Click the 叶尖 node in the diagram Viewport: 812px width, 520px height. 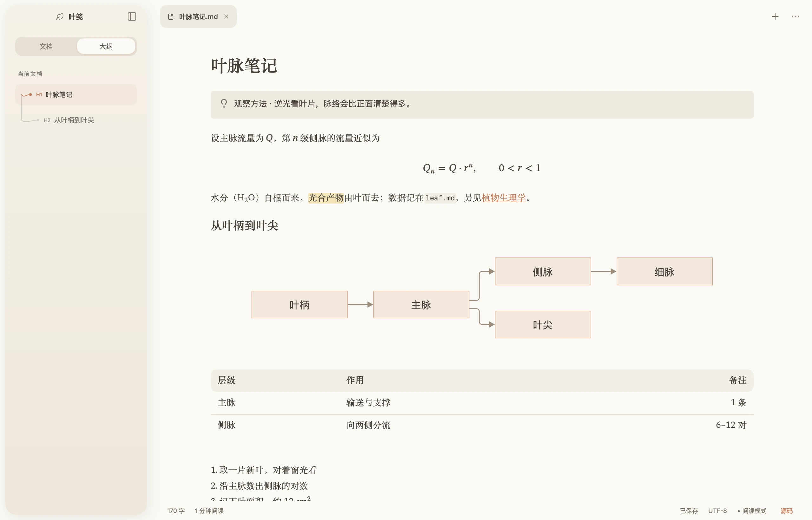tap(542, 324)
